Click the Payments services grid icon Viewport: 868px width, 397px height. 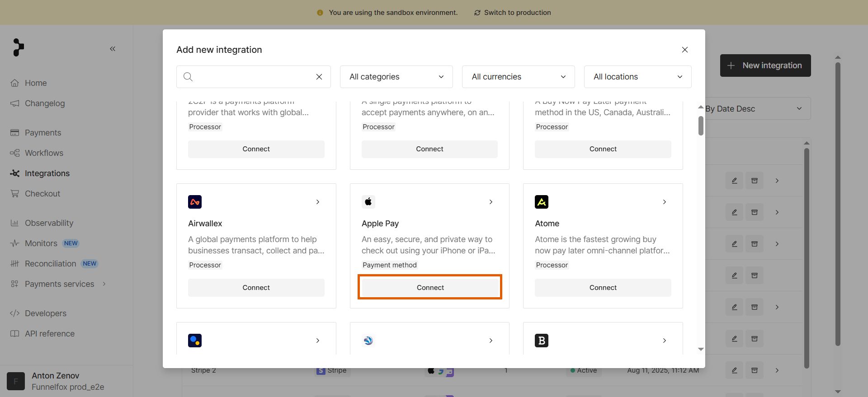(x=15, y=284)
